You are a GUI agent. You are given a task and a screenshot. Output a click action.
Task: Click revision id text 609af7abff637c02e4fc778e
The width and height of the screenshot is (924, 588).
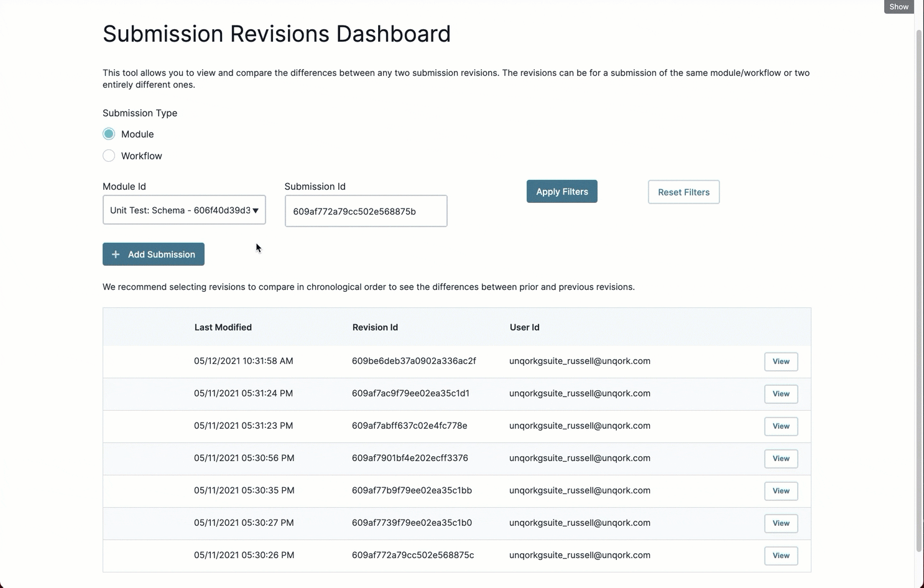pyautogui.click(x=410, y=426)
